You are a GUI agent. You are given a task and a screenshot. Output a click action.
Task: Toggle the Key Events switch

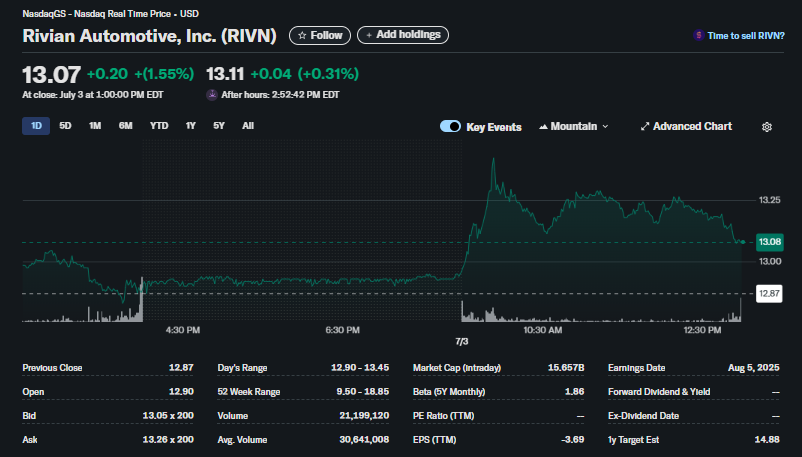450,126
